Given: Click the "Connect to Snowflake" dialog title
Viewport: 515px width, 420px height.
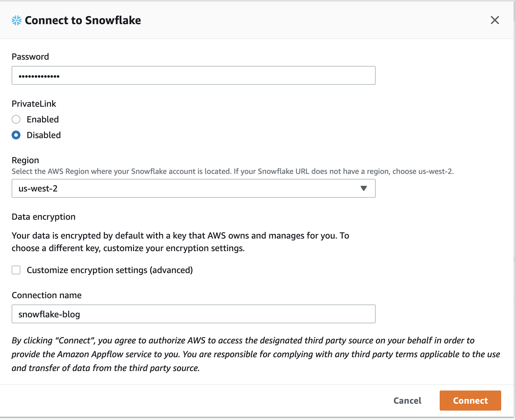Looking at the screenshot, I should pyautogui.click(x=83, y=20).
